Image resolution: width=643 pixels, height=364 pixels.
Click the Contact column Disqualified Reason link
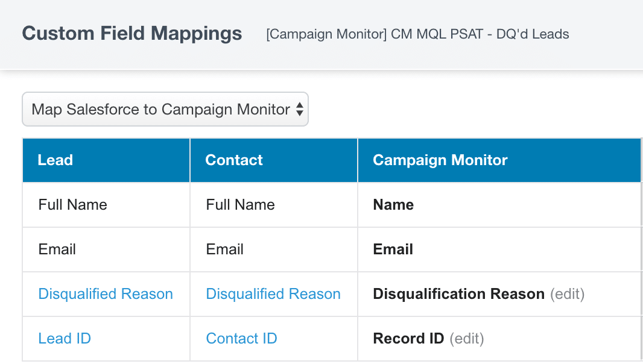(273, 294)
